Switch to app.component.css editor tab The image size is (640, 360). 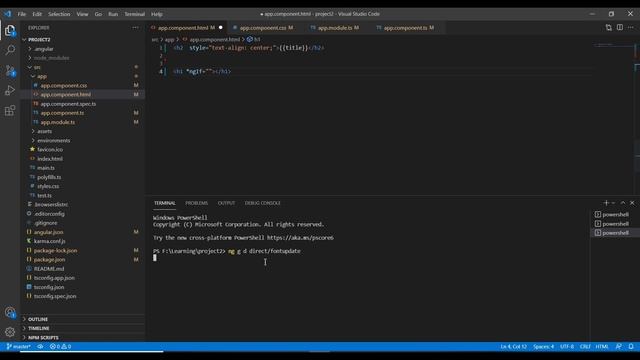[x=263, y=28]
